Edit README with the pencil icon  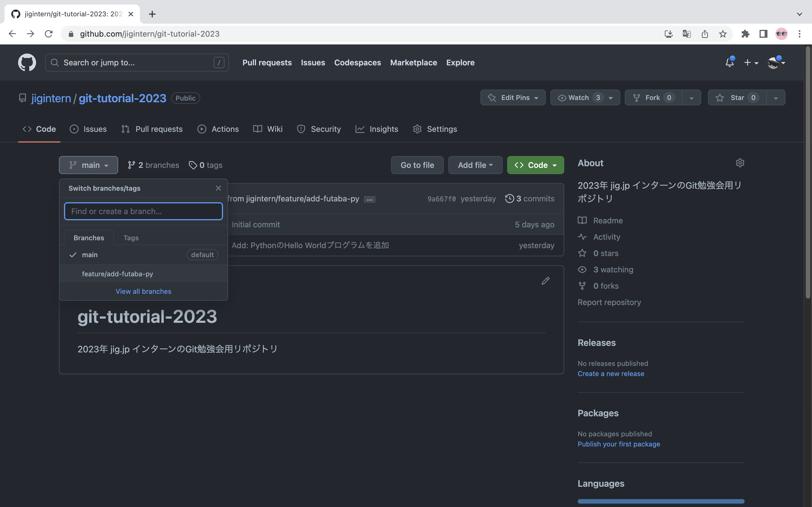(x=545, y=281)
